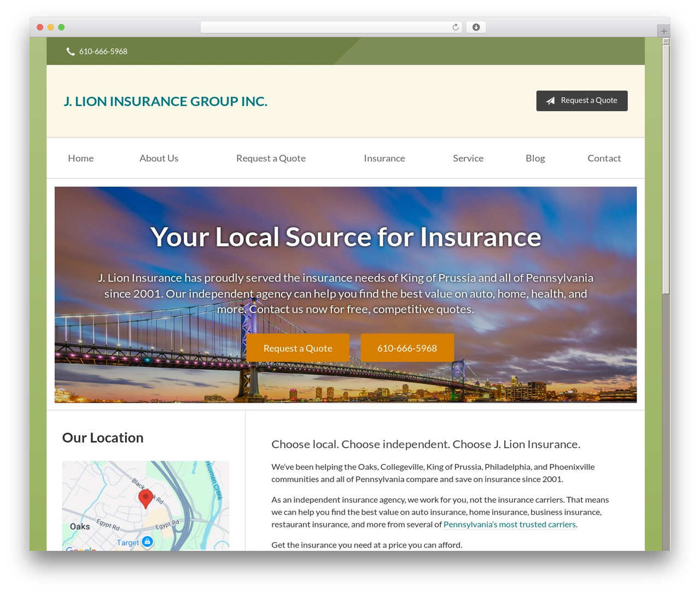The height and width of the screenshot is (593, 700).
Task: Open the Service menu
Action: (468, 158)
